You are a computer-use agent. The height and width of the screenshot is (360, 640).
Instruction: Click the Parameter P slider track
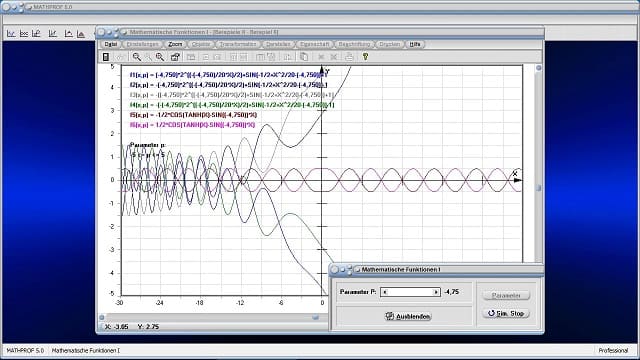(x=411, y=292)
